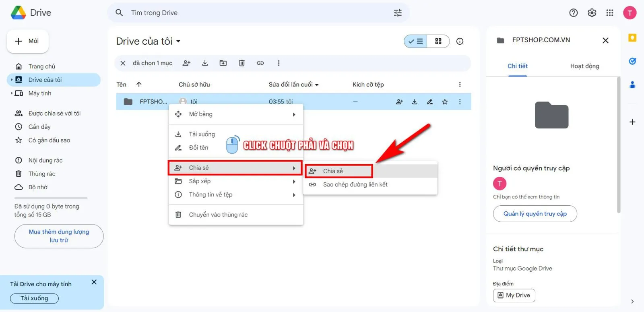Switch to Chi tiết tab
Image resolution: width=644 pixels, height=312 pixels.
(x=517, y=66)
